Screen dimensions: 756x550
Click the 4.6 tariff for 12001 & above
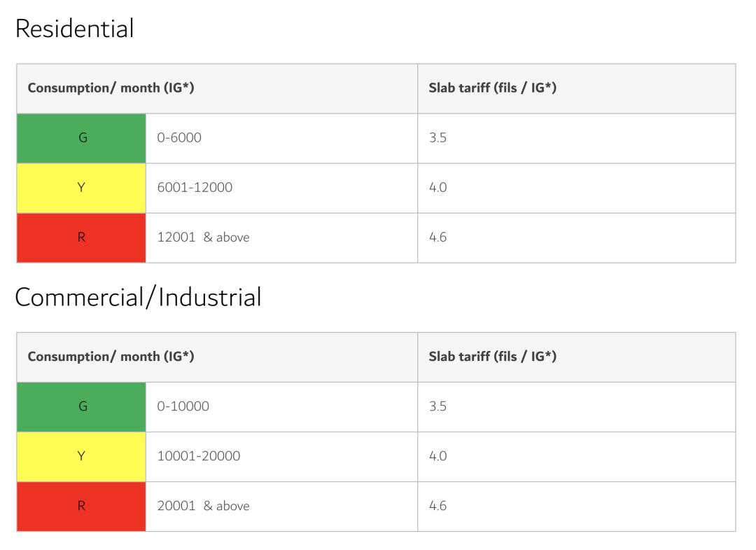(437, 238)
